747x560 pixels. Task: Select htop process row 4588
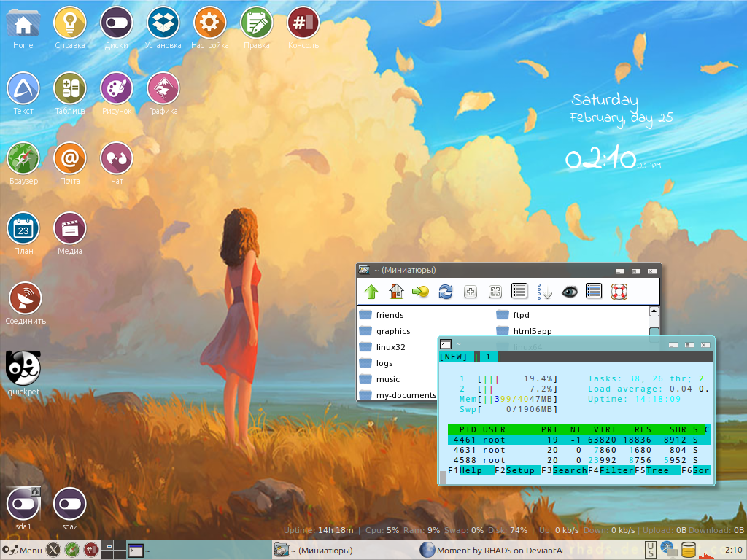point(578,461)
